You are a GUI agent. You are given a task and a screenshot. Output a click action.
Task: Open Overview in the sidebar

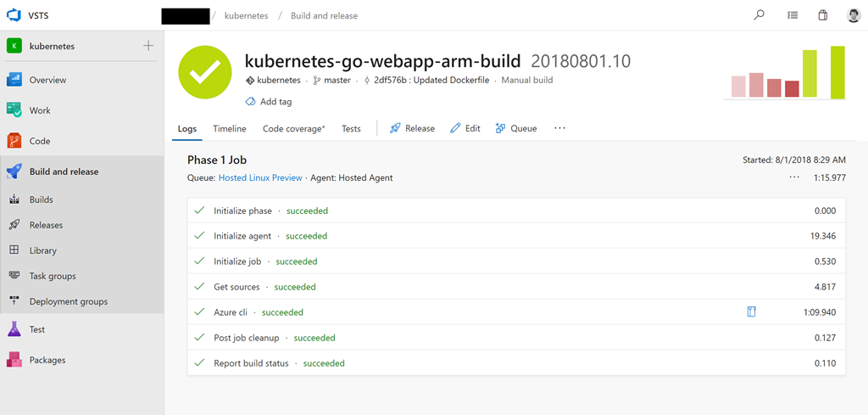click(x=47, y=80)
